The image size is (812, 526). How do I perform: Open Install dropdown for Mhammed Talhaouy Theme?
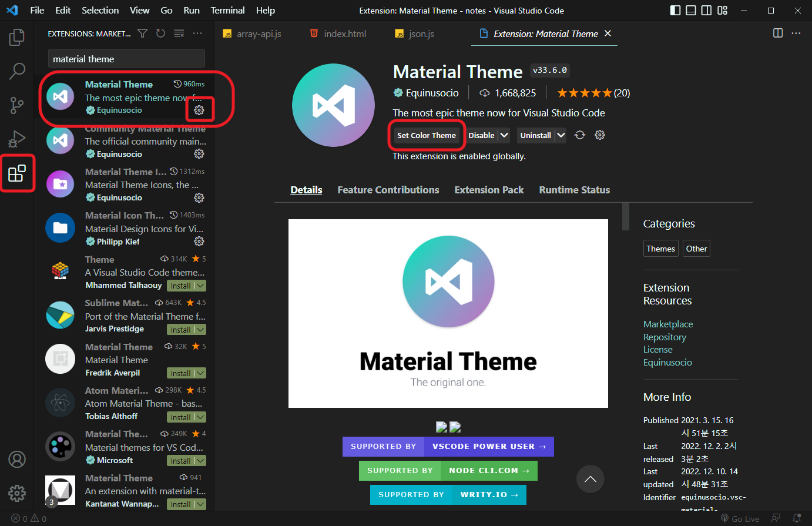click(200, 286)
